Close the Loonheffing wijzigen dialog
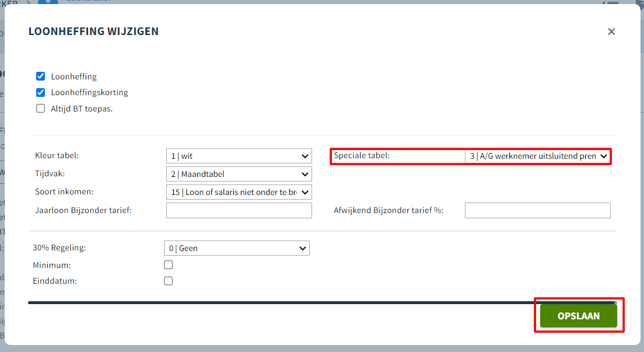This screenshot has width=644, height=352. coord(611,32)
